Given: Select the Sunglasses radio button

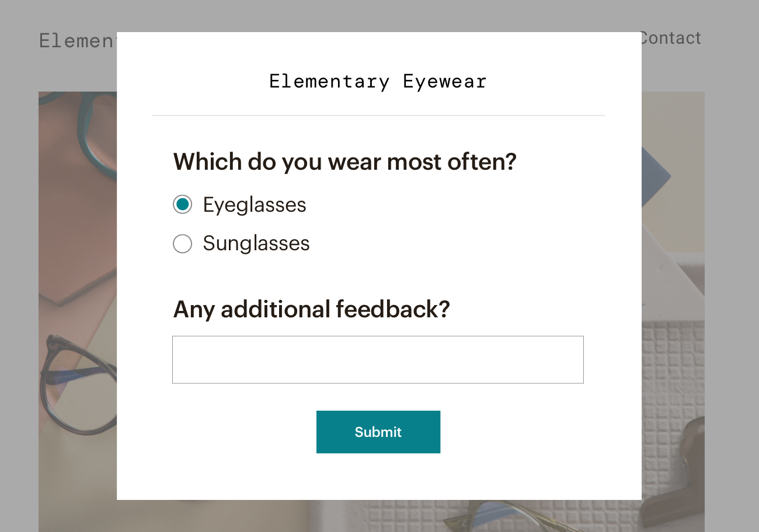Looking at the screenshot, I should click(182, 243).
